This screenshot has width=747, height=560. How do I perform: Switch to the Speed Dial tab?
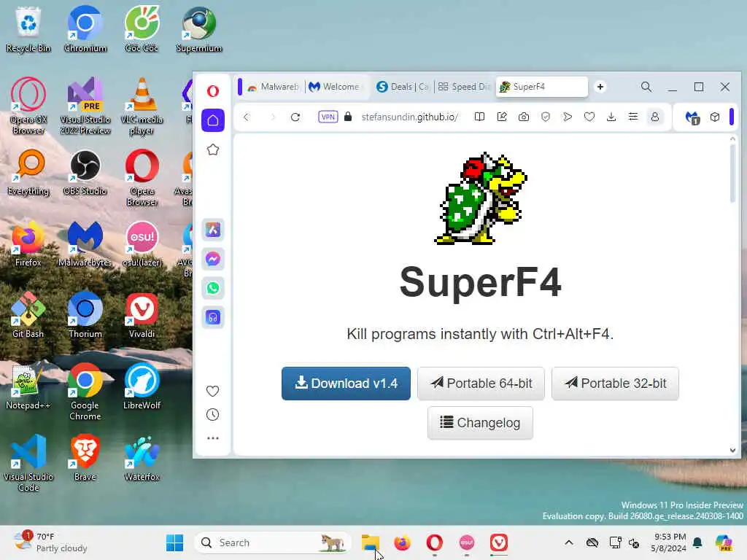465,87
